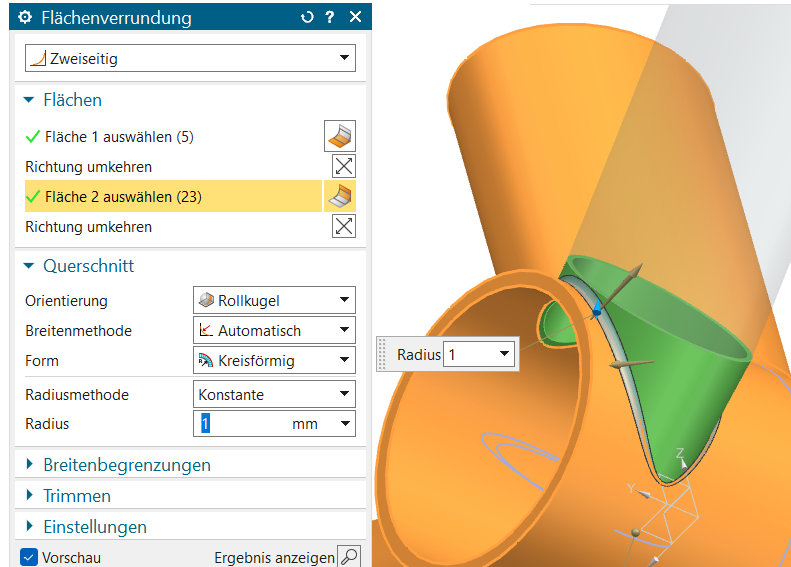The width and height of the screenshot is (791, 567).
Task: Click the blue radius drag handle on the model
Action: tap(597, 308)
